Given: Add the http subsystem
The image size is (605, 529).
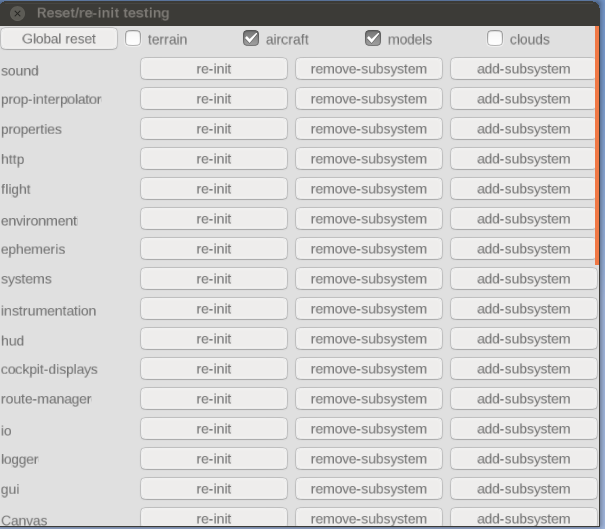Looking at the screenshot, I should [523, 159].
